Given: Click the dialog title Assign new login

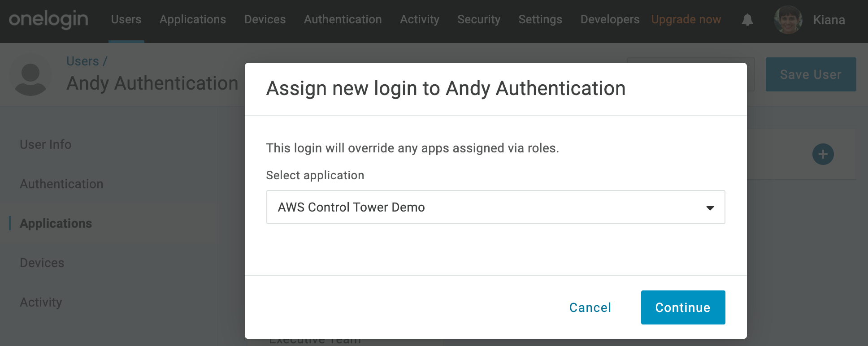Looking at the screenshot, I should pyautogui.click(x=446, y=88).
